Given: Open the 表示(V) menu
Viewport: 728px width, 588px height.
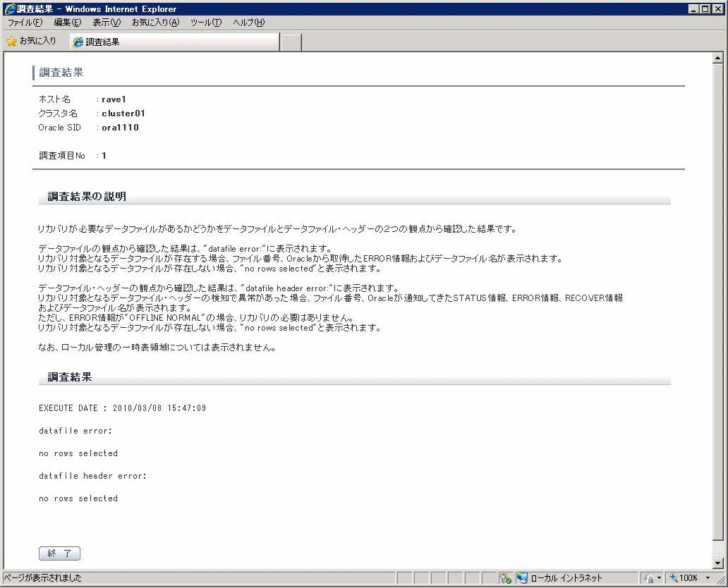Looking at the screenshot, I should coord(107,23).
